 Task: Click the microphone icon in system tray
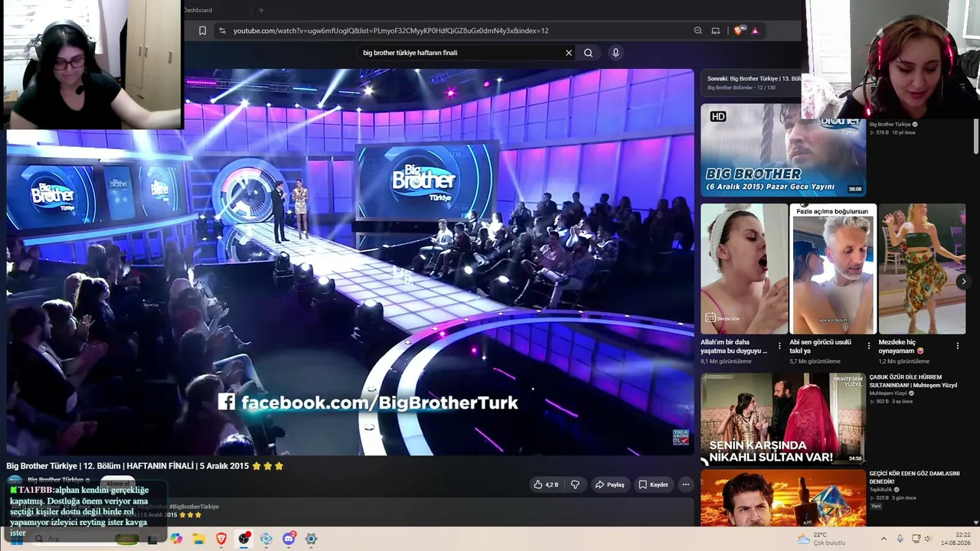(x=900, y=539)
